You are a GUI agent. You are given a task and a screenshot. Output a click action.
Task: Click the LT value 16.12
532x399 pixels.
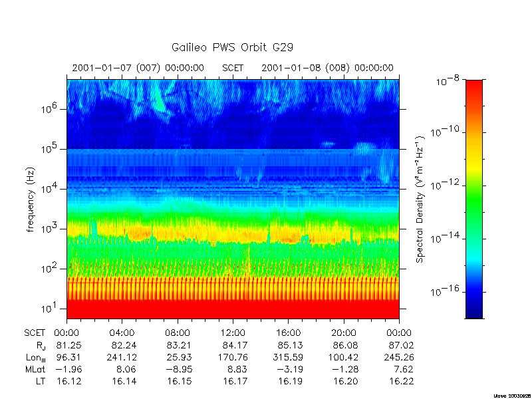click(69, 381)
